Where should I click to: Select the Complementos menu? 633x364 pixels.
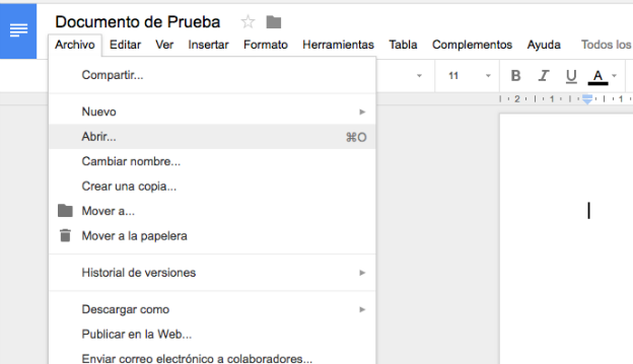472,44
